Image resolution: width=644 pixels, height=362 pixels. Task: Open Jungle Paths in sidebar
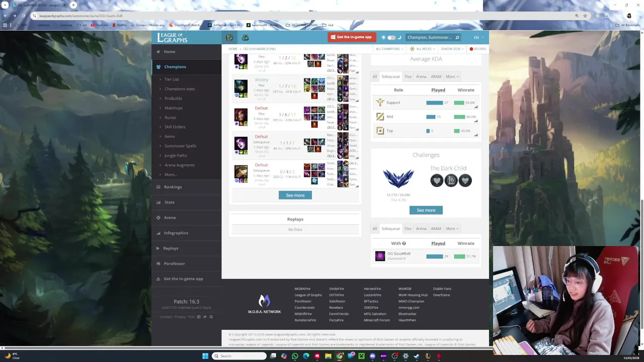(176, 156)
